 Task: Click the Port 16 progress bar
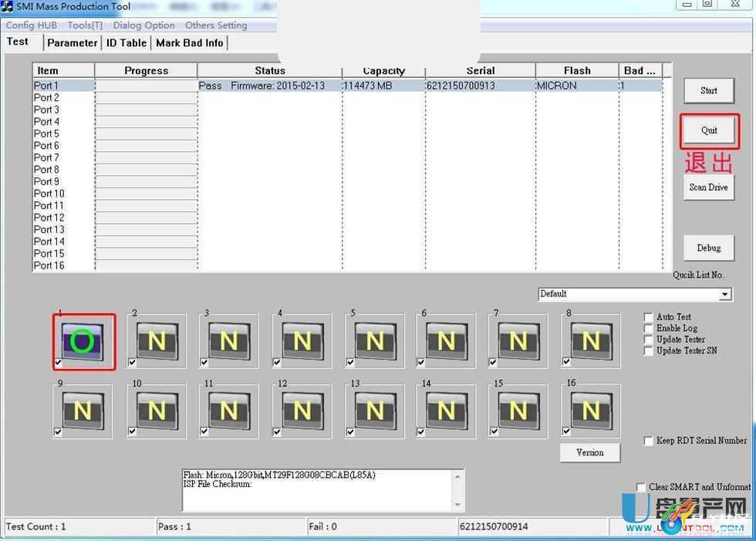tap(146, 265)
